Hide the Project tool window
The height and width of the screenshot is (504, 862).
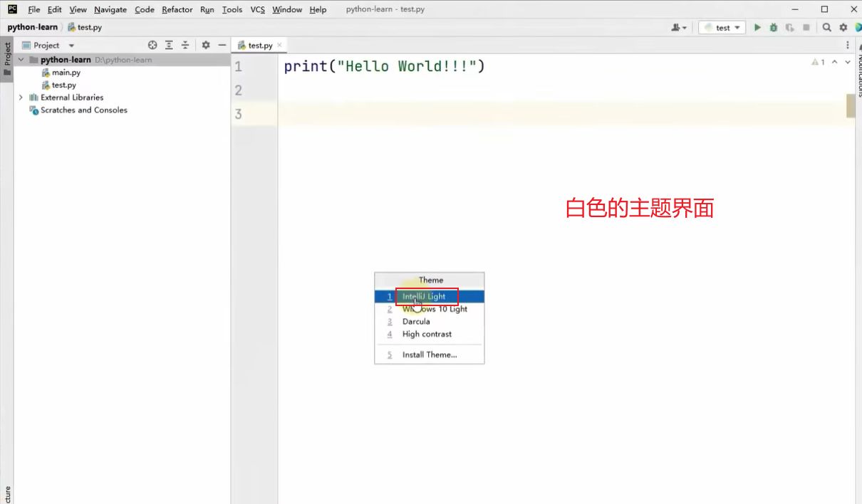[222, 45]
